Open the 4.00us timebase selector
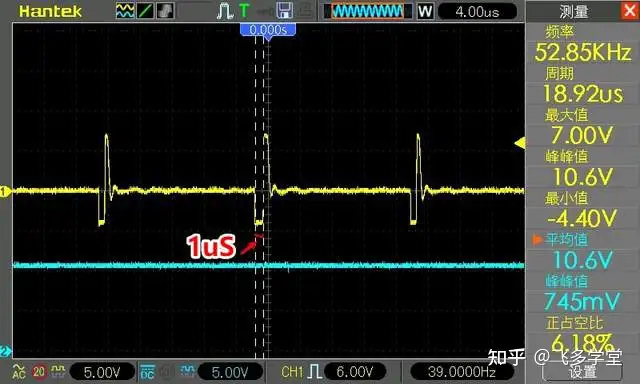640x384 pixels. click(x=477, y=12)
